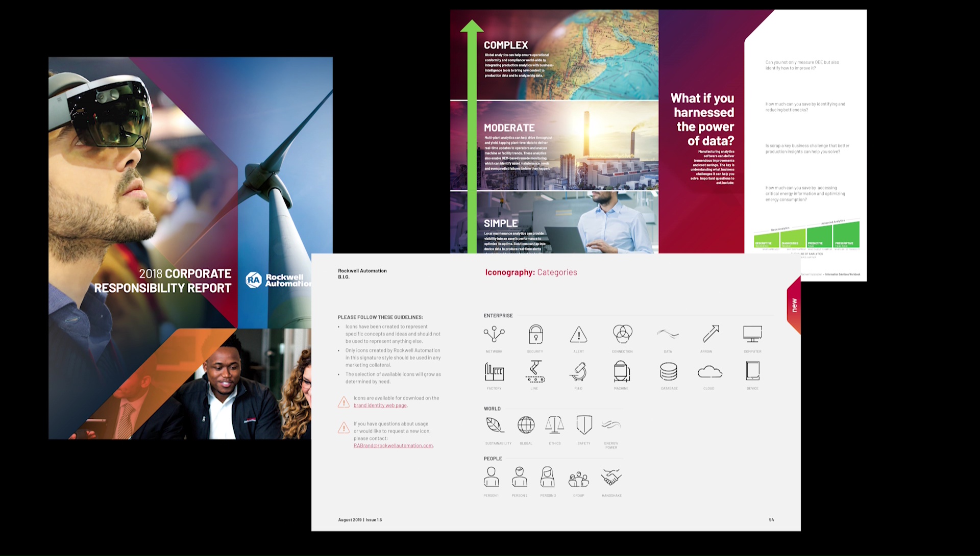Select the Security padlock icon
Screen dimensions: 980x556
(x=535, y=334)
